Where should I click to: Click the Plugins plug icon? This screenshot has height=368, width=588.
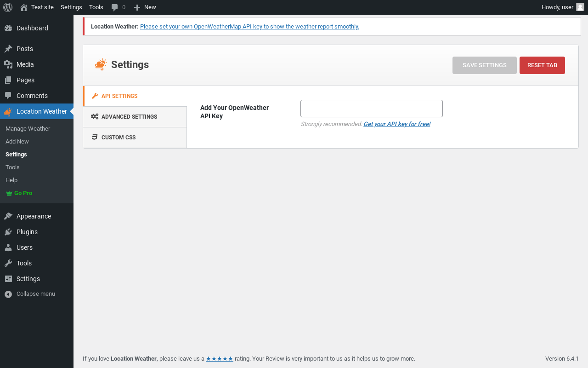[8, 232]
